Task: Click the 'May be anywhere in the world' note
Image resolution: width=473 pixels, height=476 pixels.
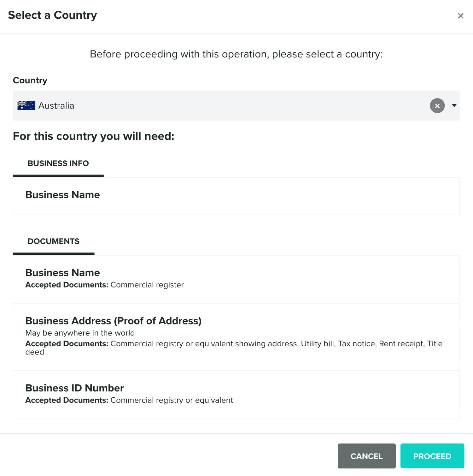Action: (x=80, y=333)
